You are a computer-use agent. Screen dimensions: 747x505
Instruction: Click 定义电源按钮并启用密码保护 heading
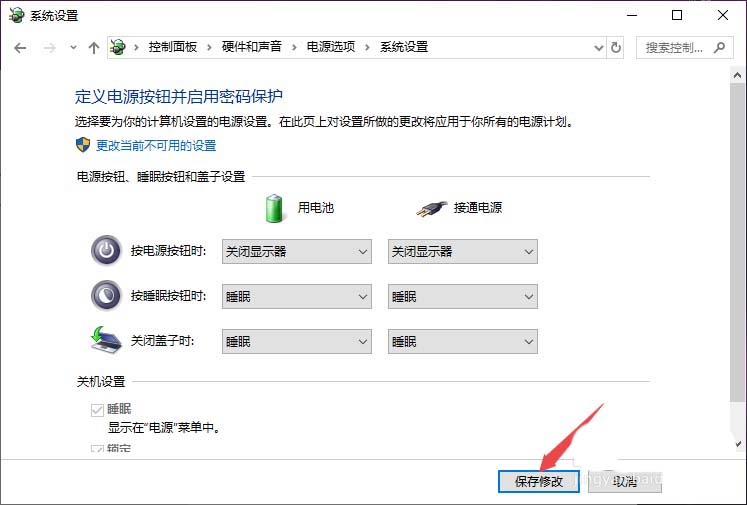(179, 96)
